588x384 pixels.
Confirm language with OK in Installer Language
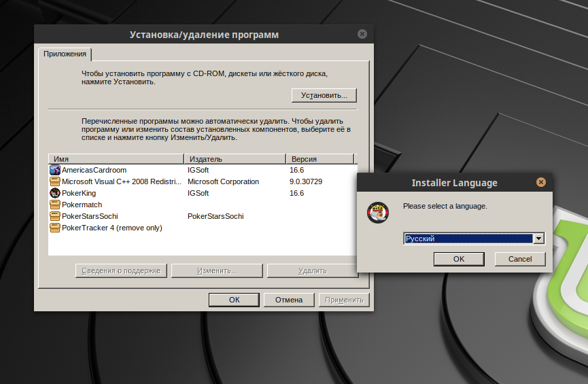pos(459,259)
